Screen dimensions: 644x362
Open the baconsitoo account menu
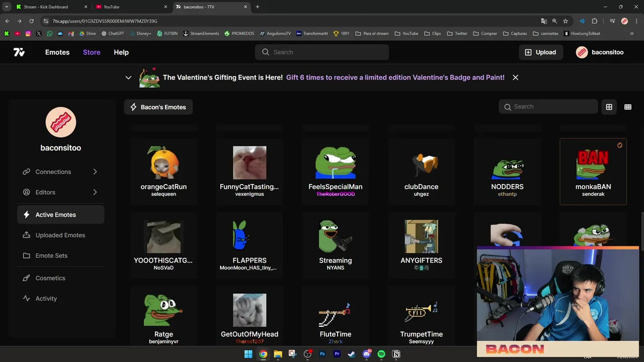(x=600, y=52)
